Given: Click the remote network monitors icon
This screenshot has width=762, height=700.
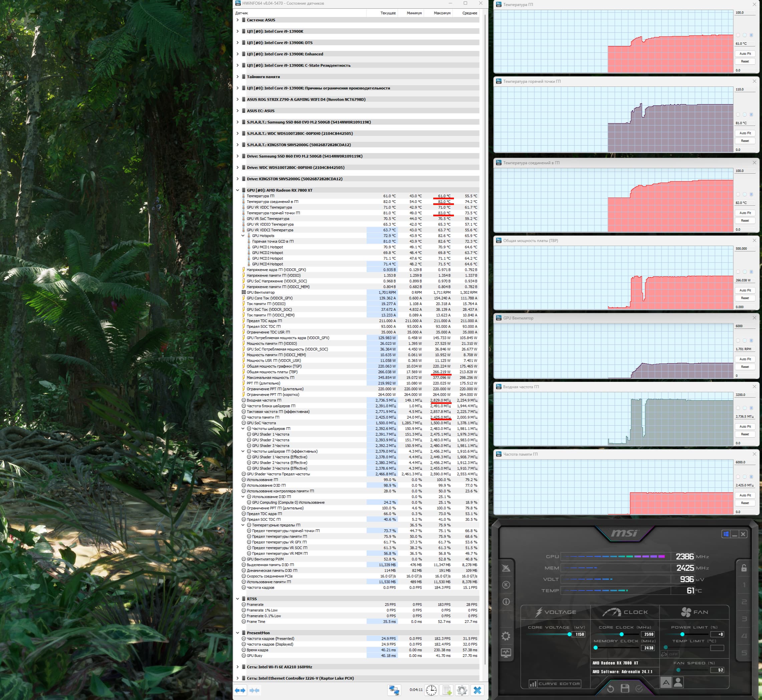Looking at the screenshot, I should click(394, 690).
